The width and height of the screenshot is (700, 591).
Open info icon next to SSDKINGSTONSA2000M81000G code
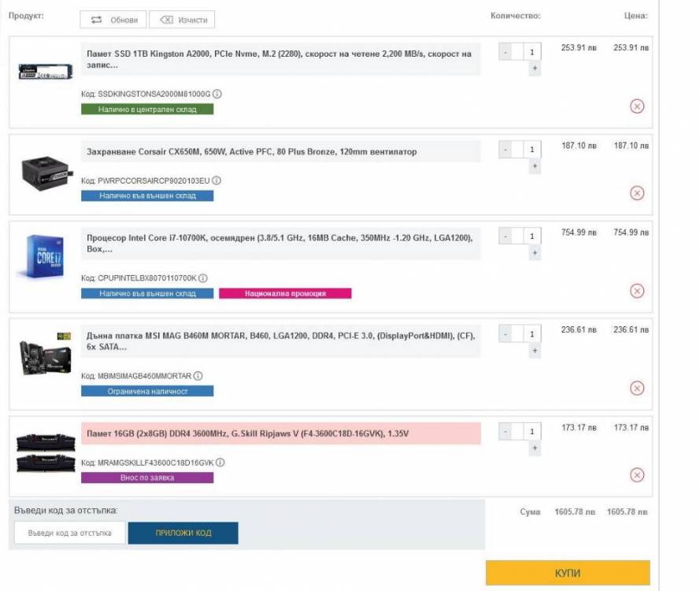(x=217, y=94)
